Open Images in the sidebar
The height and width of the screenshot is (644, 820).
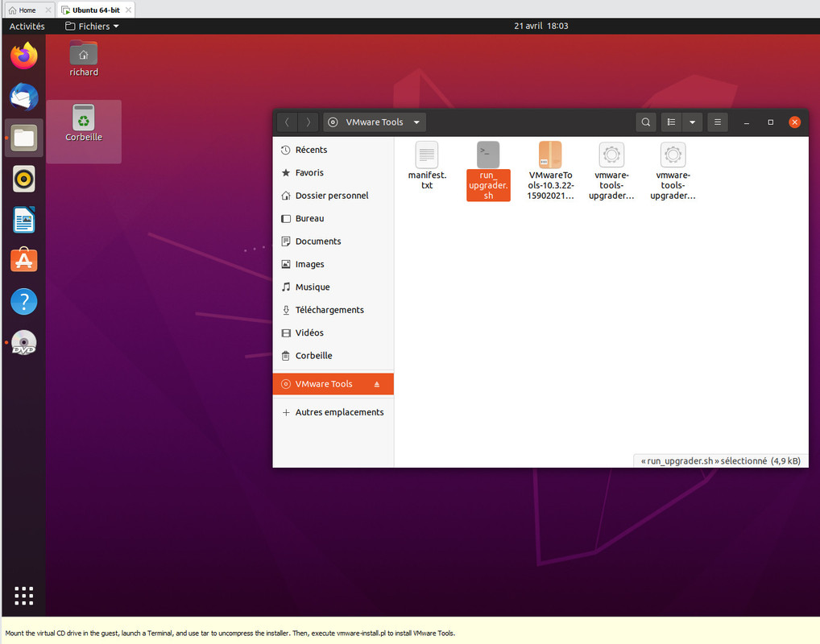click(333, 265)
